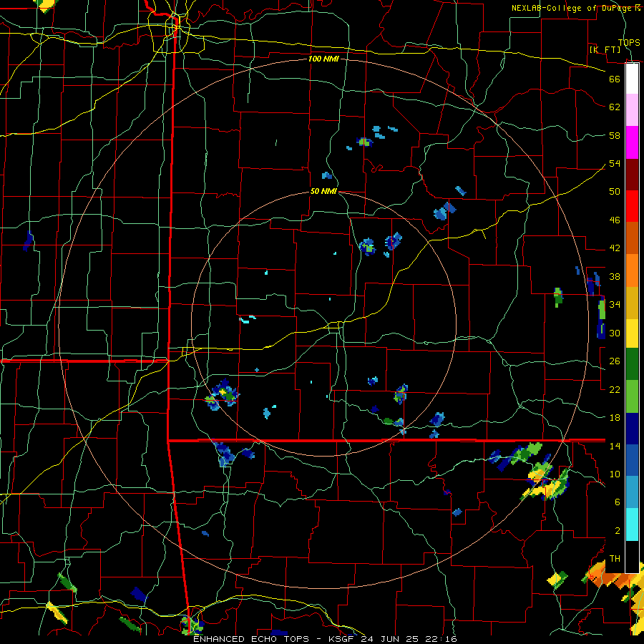Click the 46 value on the legend
Screen dimensions: 644x644
[615, 220]
